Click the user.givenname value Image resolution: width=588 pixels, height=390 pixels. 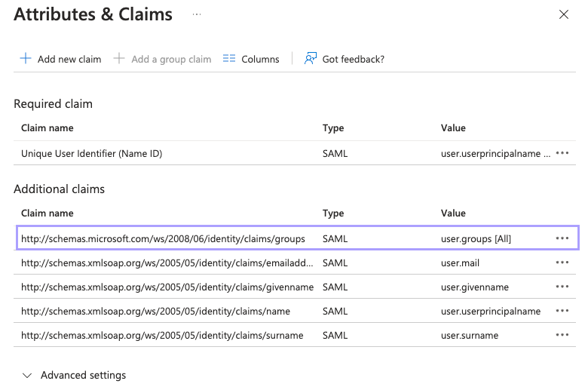(x=475, y=287)
